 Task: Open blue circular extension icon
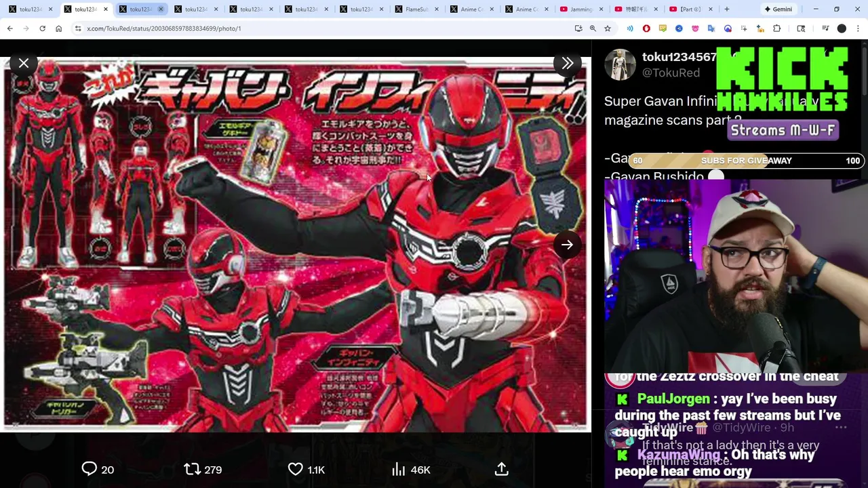[679, 28]
